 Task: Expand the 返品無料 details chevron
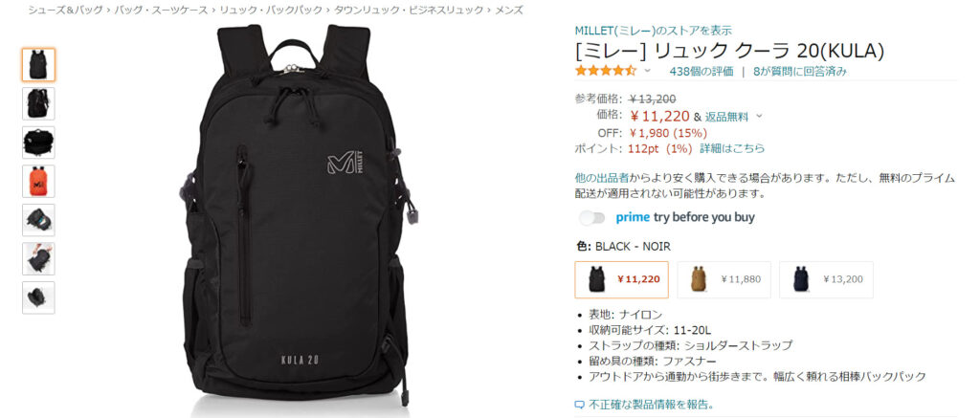[x=759, y=116]
